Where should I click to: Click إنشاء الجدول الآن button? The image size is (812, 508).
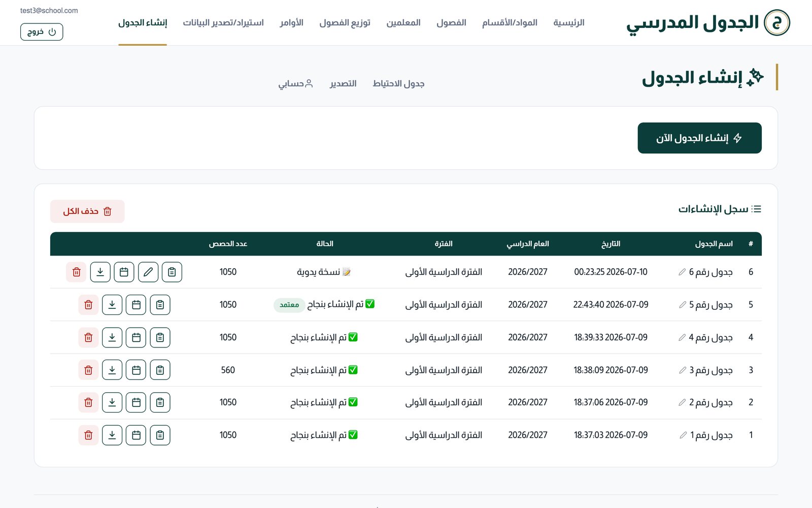point(699,138)
